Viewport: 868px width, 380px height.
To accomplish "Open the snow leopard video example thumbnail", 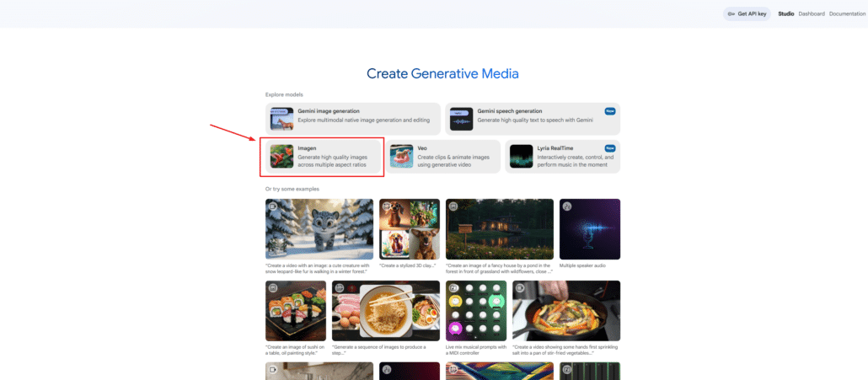I will (x=319, y=229).
